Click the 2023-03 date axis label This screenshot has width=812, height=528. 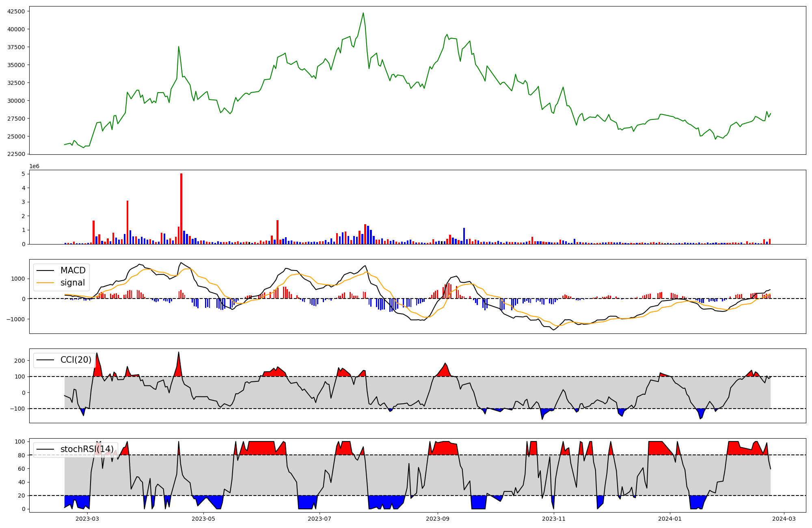[x=87, y=519]
